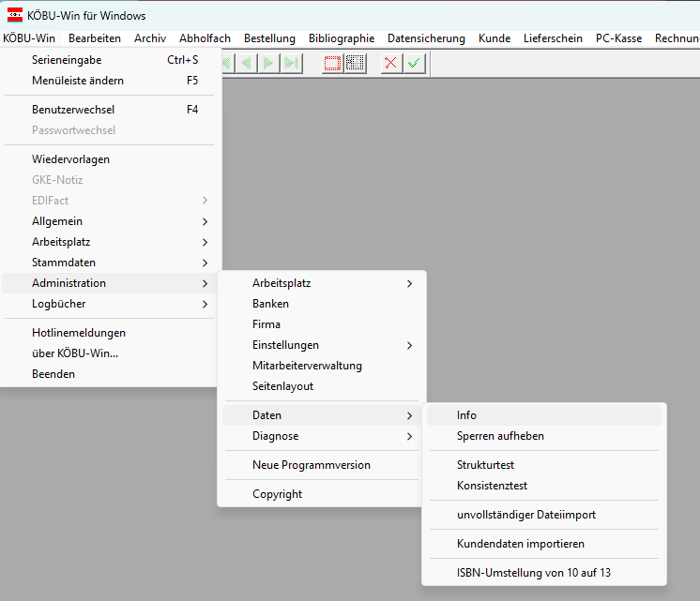
Task: Expand the Stammdaten submenu
Action: click(110, 263)
